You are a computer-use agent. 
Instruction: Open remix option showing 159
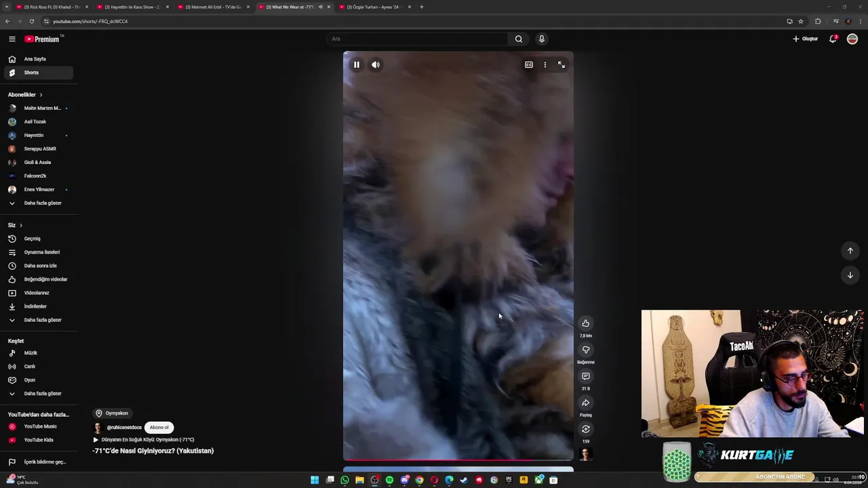(586, 429)
